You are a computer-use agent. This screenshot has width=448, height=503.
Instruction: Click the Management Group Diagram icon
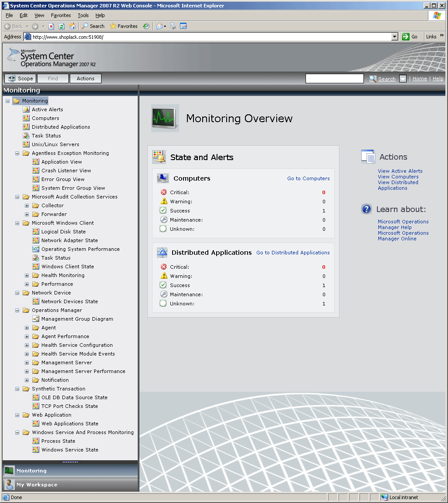[x=36, y=319]
